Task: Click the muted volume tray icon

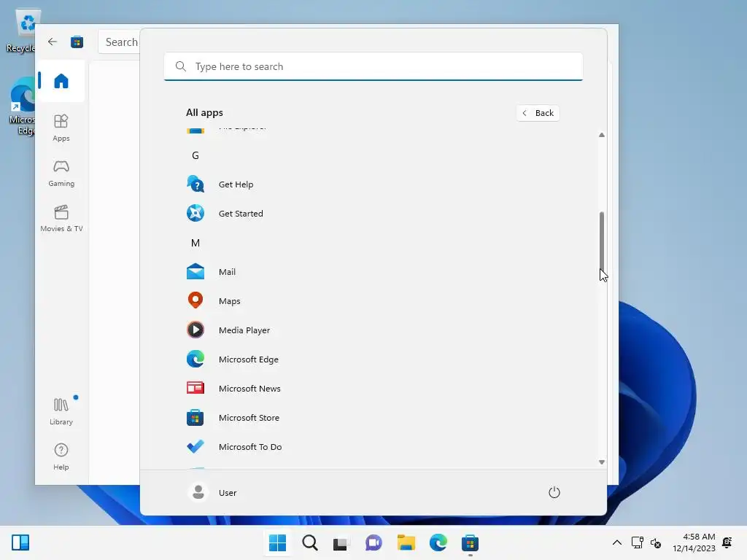Action: click(656, 542)
